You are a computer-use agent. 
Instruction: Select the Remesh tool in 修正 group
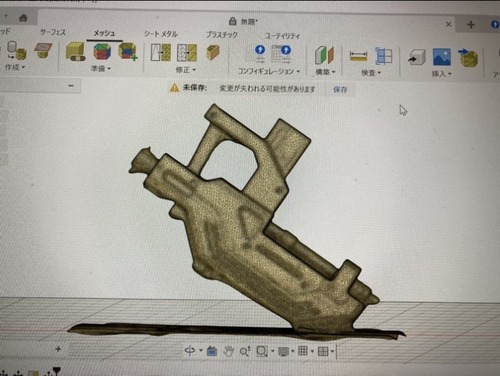(161, 52)
